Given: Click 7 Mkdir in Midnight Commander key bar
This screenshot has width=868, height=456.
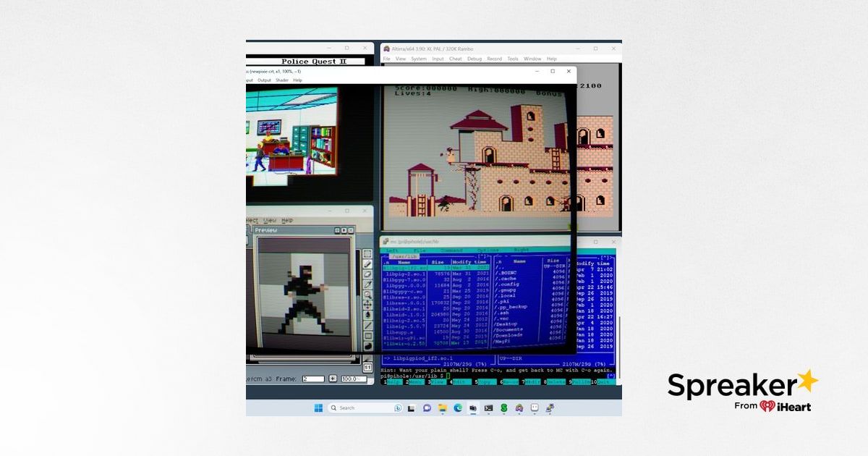Looking at the screenshot, I should (530, 382).
